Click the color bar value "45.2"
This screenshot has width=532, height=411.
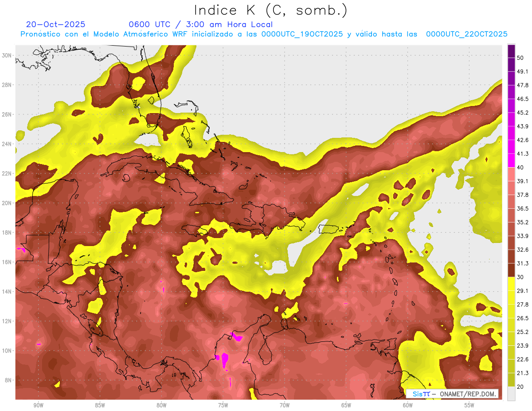523,113
